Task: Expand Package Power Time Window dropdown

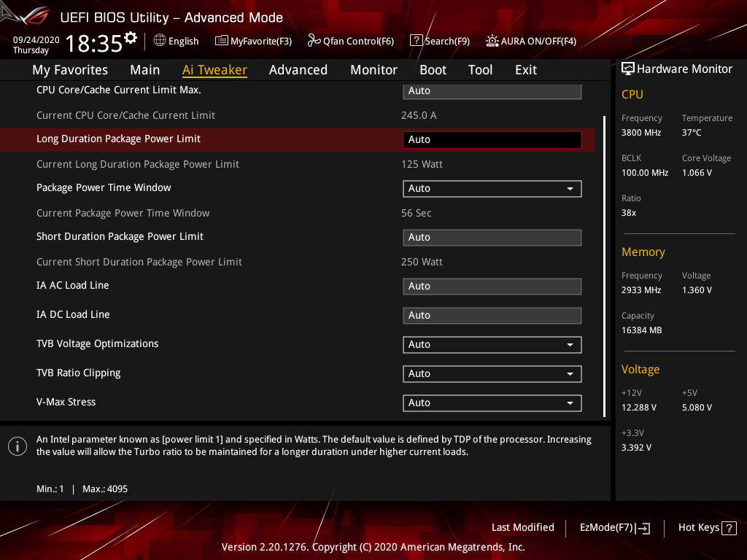Action: (492, 189)
